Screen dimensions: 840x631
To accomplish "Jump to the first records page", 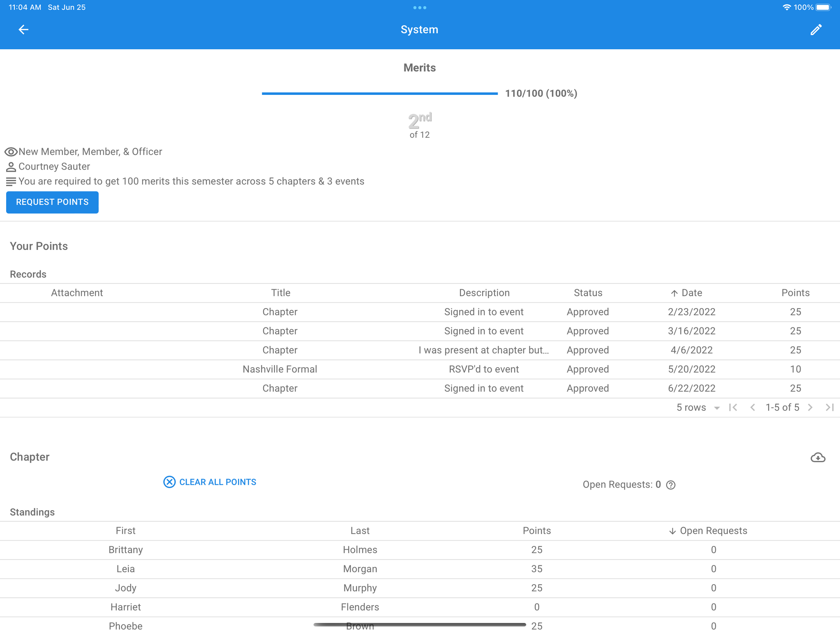I will 733,408.
